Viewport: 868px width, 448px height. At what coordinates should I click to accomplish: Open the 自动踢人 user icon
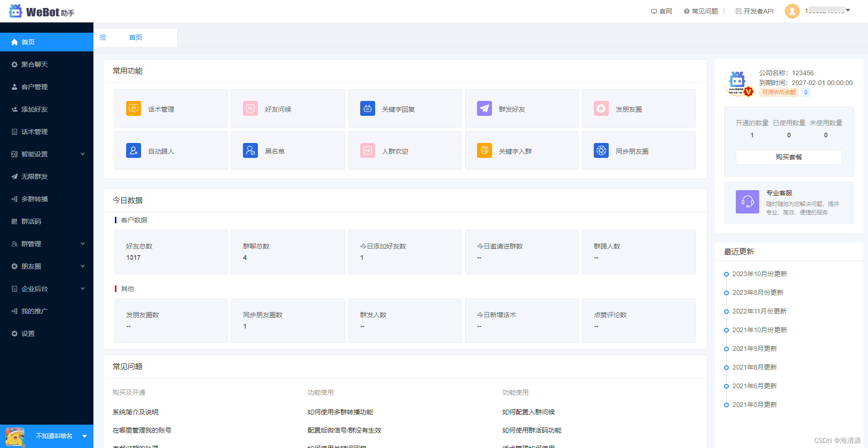[134, 150]
